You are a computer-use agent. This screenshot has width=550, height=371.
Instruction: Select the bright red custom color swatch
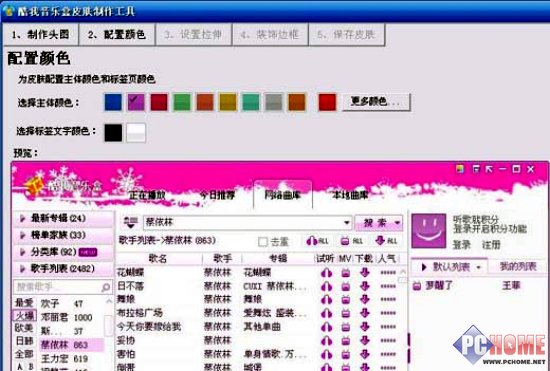327,102
